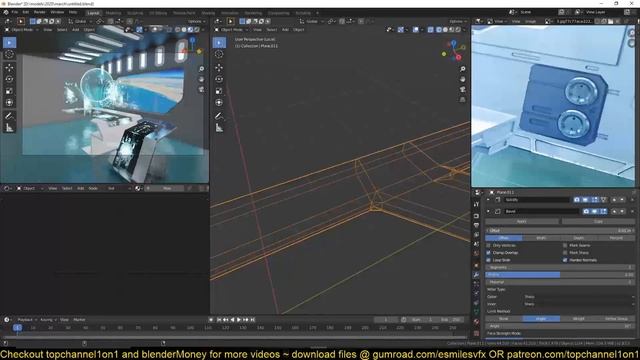Select the Annotate tool in left viewport
640x360 pixels.
(9, 116)
